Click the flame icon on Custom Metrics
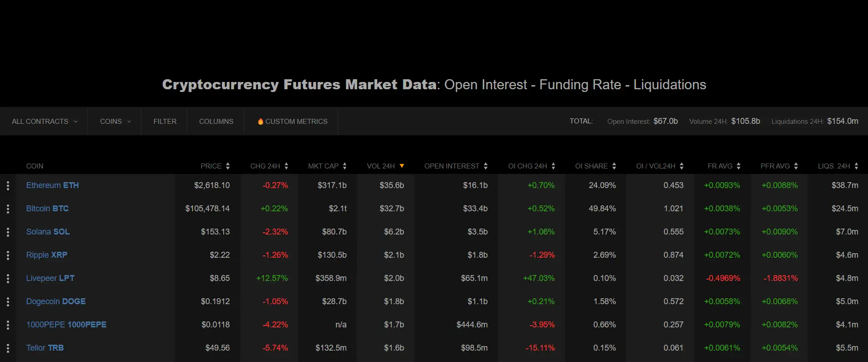868x362 pixels. (x=260, y=122)
